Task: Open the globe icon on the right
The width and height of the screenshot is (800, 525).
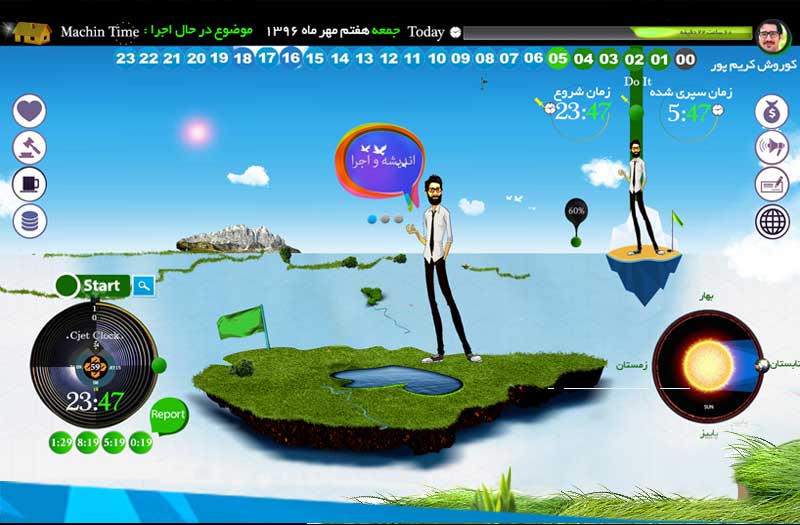Action: [x=772, y=221]
